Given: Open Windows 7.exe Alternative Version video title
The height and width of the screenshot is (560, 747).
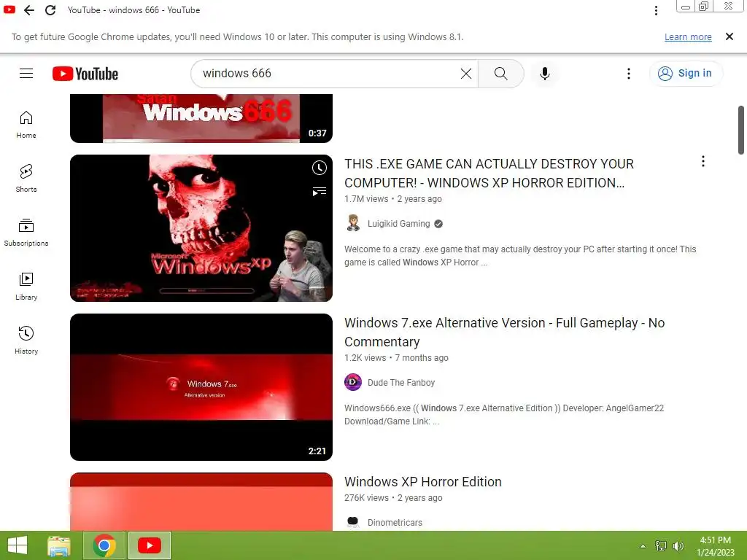Looking at the screenshot, I should [x=505, y=332].
